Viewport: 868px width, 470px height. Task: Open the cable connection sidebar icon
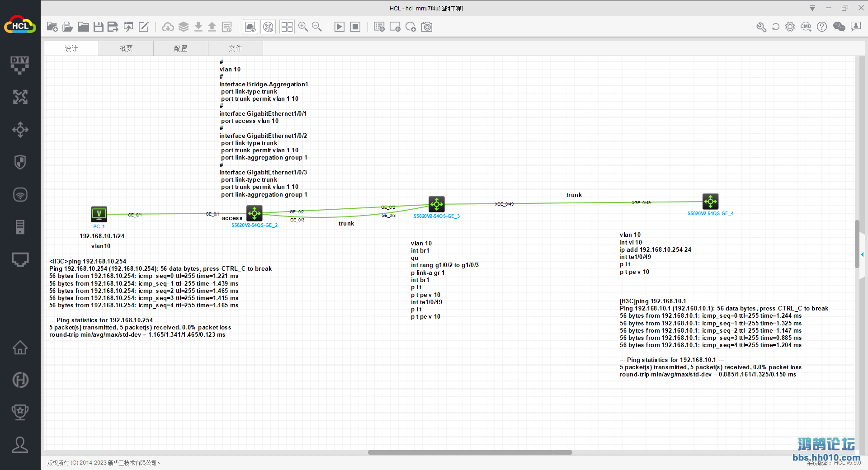point(20,259)
